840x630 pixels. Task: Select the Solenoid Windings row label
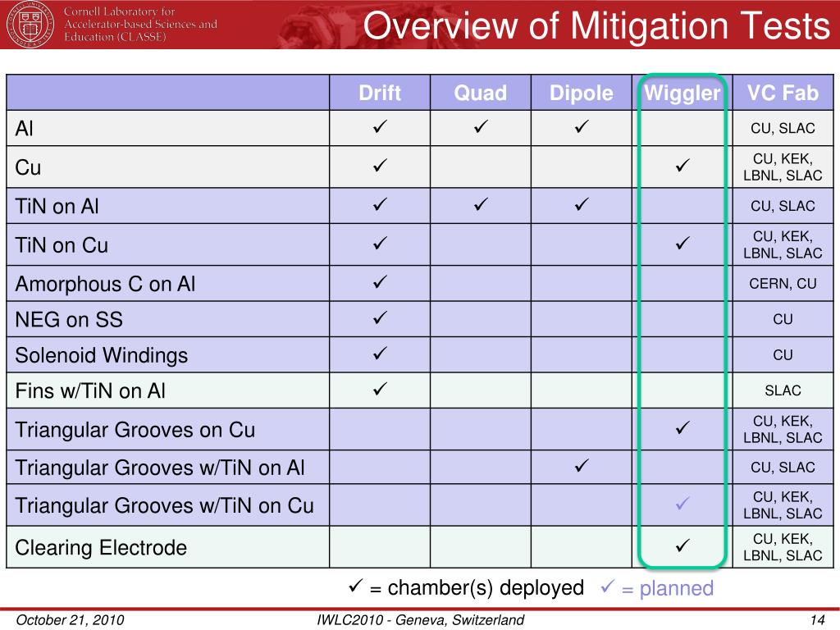(101, 356)
